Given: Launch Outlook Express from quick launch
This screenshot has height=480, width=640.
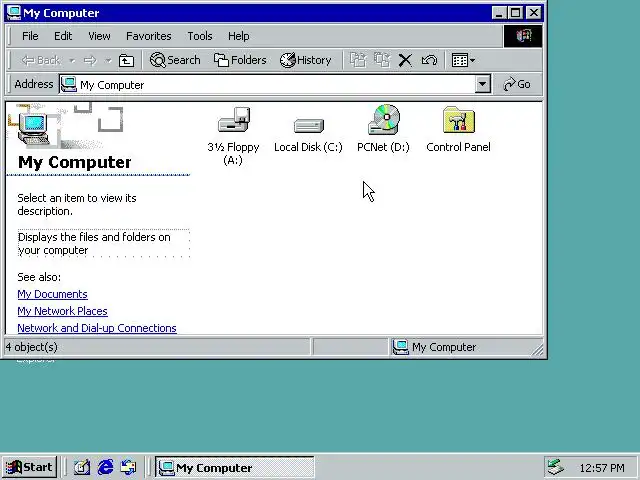Looking at the screenshot, I should click(x=129, y=467).
